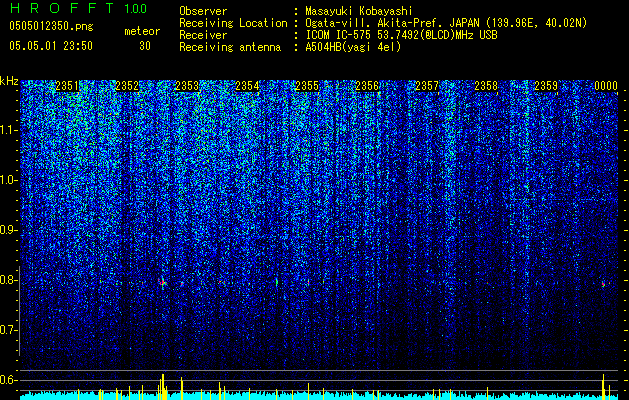This screenshot has height=400, width=629.
Task: Click the pink meteor echo between 2352 and 2353
Action: pyautogui.click(x=162, y=283)
